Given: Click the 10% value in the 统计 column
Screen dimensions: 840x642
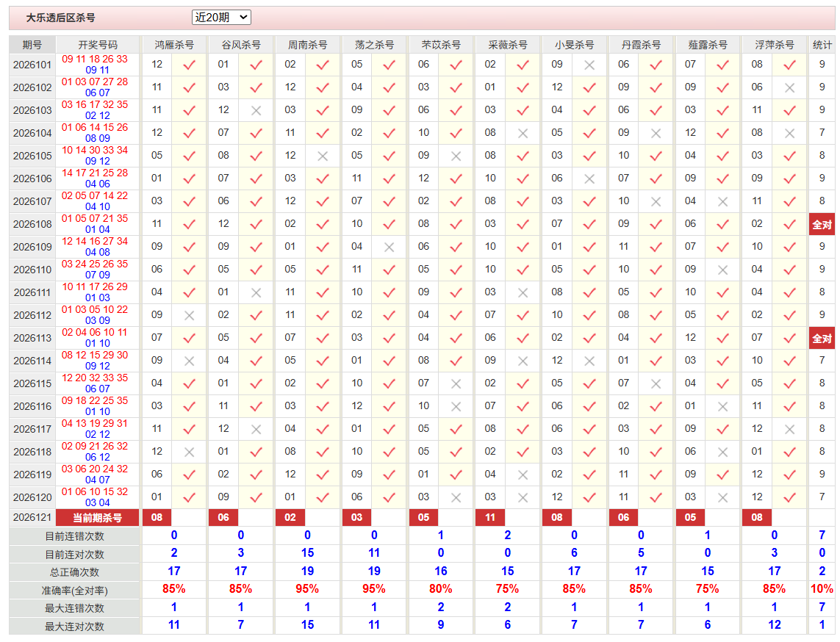Looking at the screenshot, I should [x=822, y=589].
